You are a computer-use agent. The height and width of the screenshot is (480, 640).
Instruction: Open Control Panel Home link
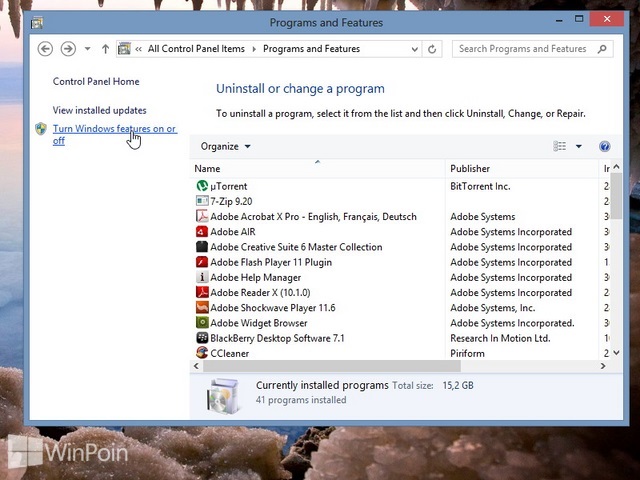(96, 82)
